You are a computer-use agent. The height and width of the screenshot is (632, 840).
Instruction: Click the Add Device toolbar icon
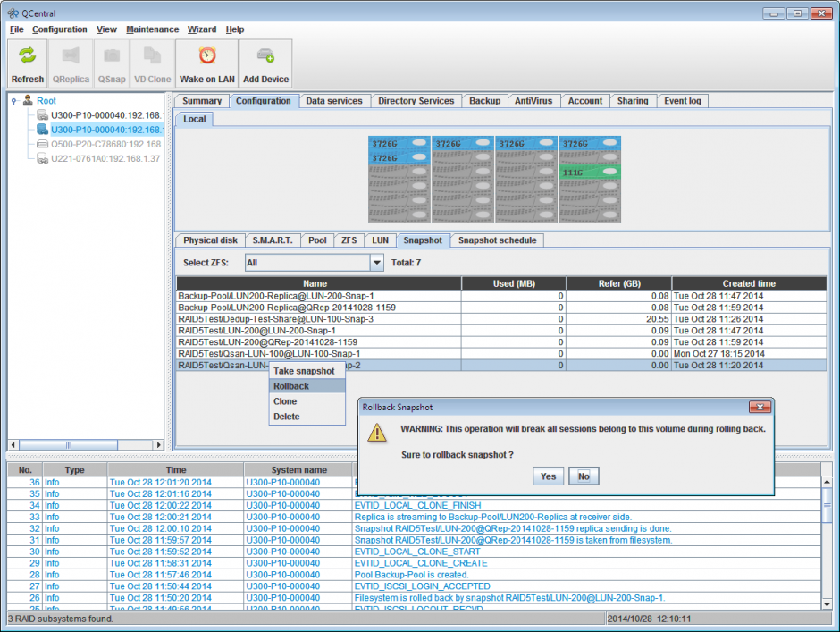265,55
